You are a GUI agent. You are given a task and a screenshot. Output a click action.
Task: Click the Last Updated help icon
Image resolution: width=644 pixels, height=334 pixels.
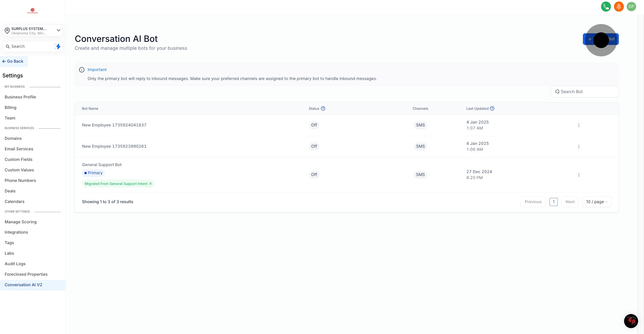[x=492, y=108]
